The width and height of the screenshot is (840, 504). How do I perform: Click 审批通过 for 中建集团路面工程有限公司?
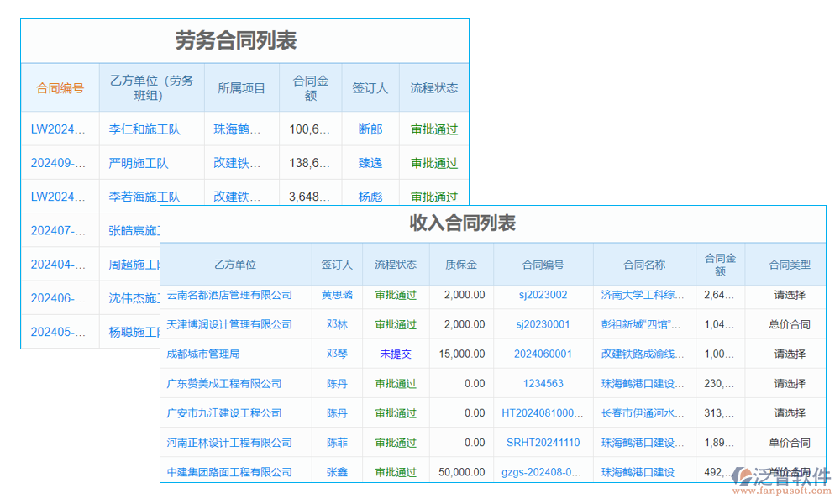[x=395, y=471]
